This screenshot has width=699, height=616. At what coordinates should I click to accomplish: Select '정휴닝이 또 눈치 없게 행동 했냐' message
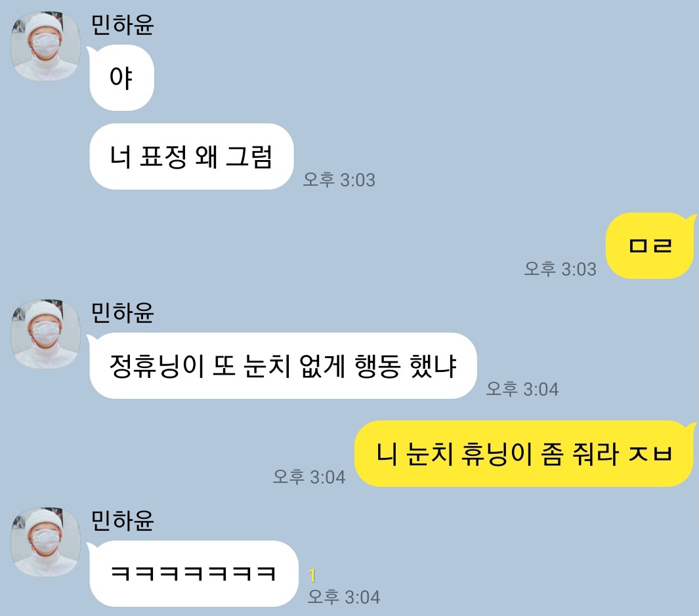tap(283, 366)
